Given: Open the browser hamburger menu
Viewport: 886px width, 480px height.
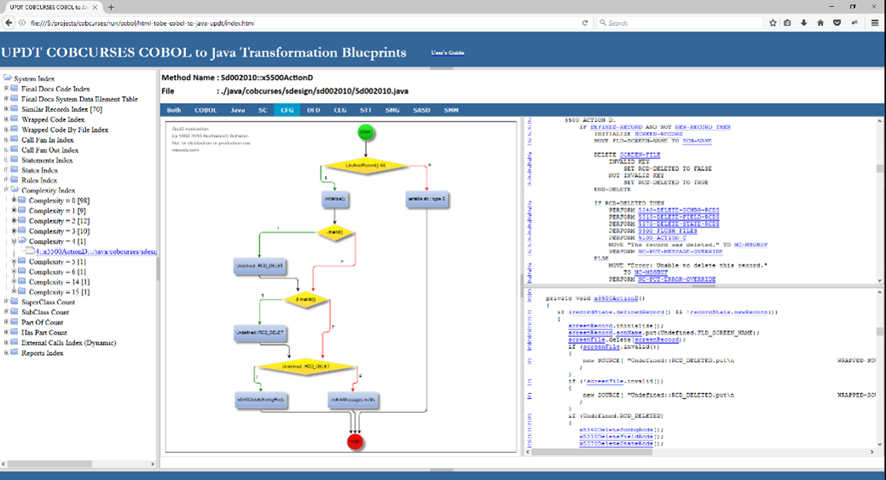Looking at the screenshot, I should click(874, 22).
